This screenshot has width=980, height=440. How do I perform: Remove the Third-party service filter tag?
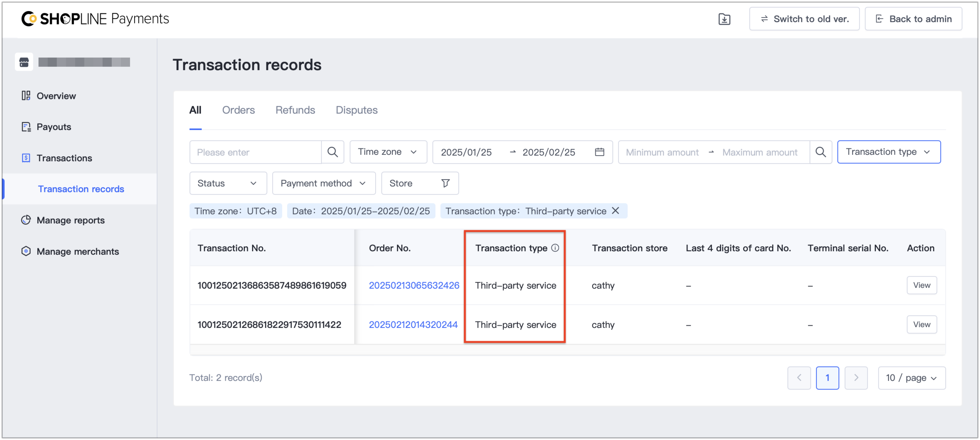(x=615, y=211)
